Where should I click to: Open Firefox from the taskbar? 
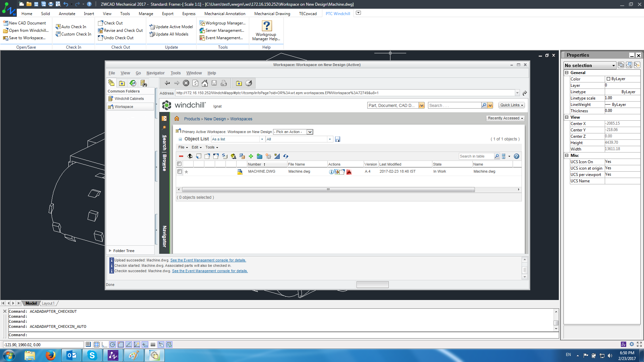(51, 355)
